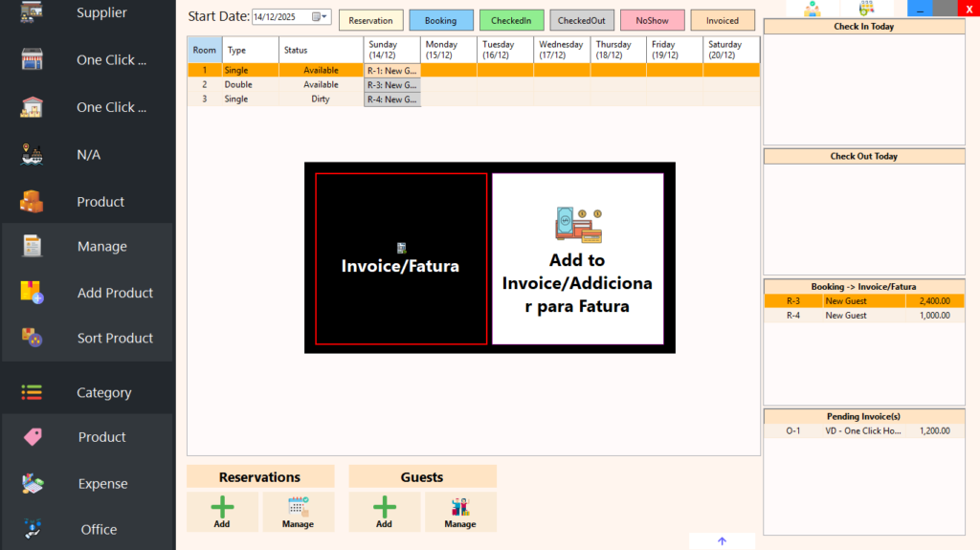The width and height of the screenshot is (980, 550).
Task: Select room 2 Double row
Action: pyautogui.click(x=474, y=84)
